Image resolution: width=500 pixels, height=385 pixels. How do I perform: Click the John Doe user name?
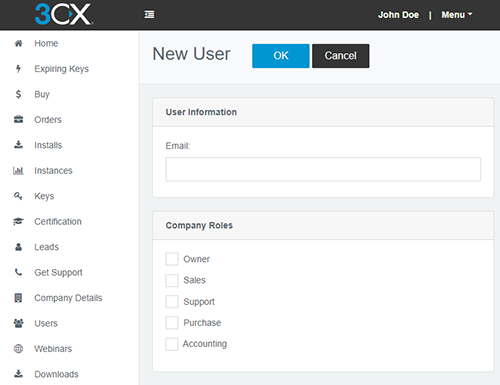coord(398,15)
